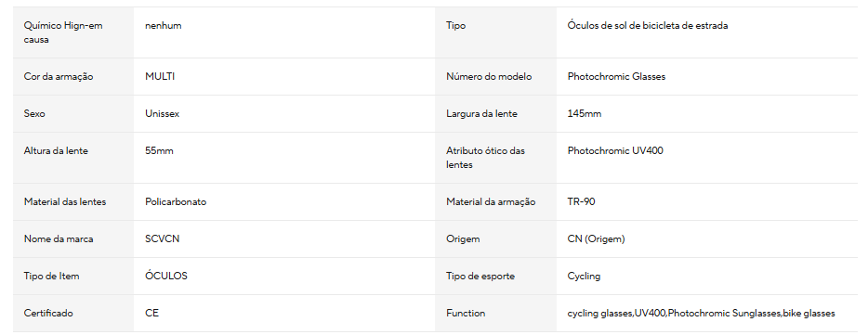Image resolution: width=868 pixels, height=335 pixels.
Task: Select the '145mm' lens width value
Action: pos(585,114)
